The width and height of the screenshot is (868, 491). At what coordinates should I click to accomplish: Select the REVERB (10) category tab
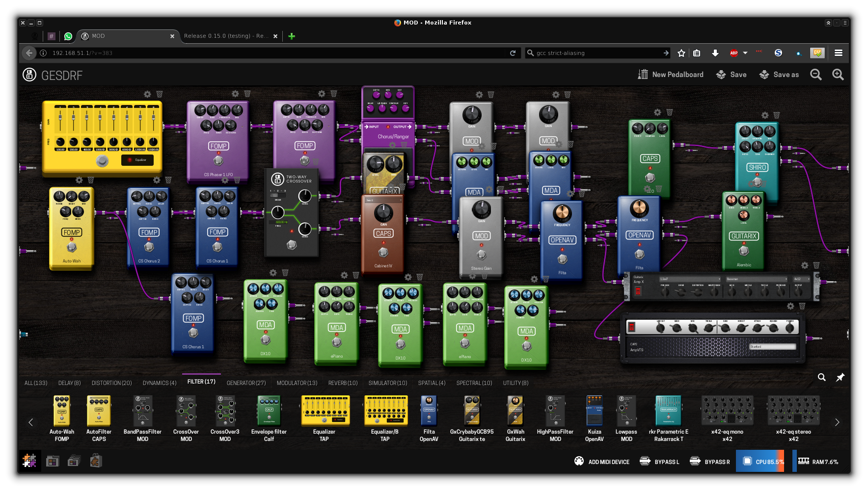coord(343,383)
